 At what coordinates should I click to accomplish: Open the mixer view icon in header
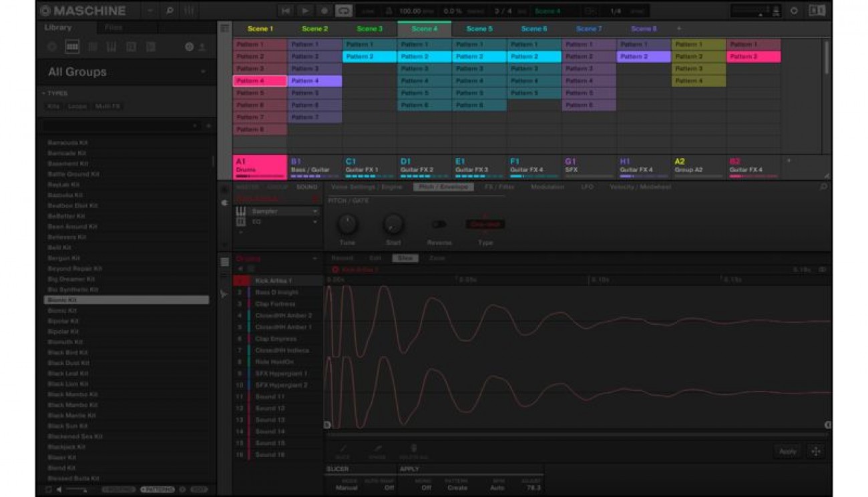[x=190, y=11]
